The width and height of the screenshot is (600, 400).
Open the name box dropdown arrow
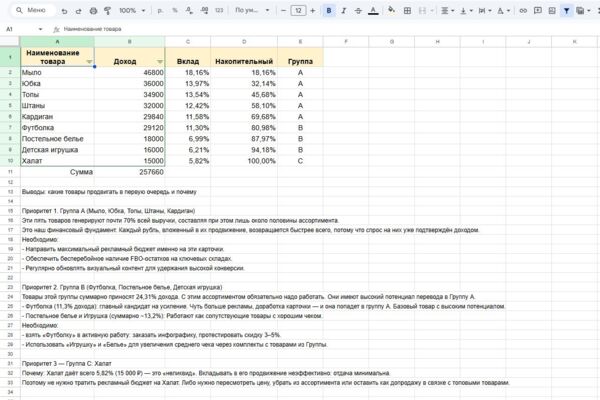click(40, 29)
